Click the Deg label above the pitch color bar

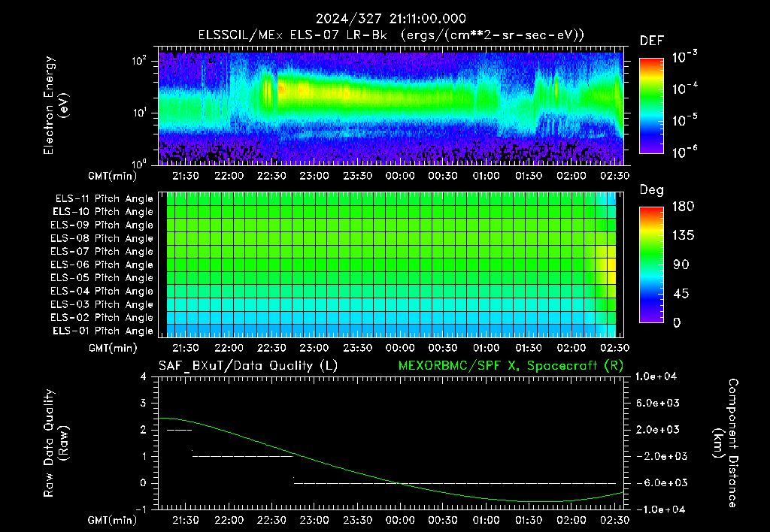coord(652,190)
